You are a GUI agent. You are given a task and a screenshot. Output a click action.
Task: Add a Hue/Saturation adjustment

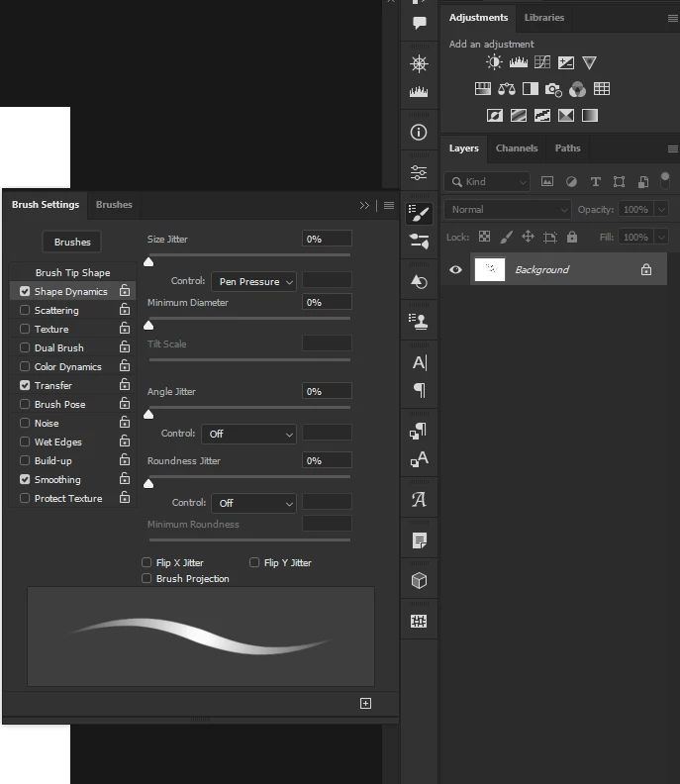(x=482, y=89)
